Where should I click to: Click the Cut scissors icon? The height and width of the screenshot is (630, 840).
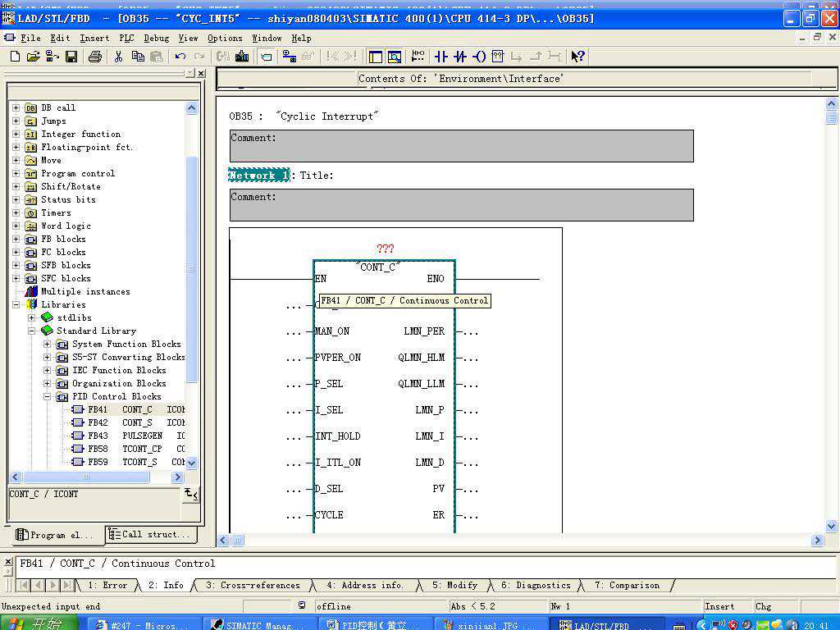(118, 57)
